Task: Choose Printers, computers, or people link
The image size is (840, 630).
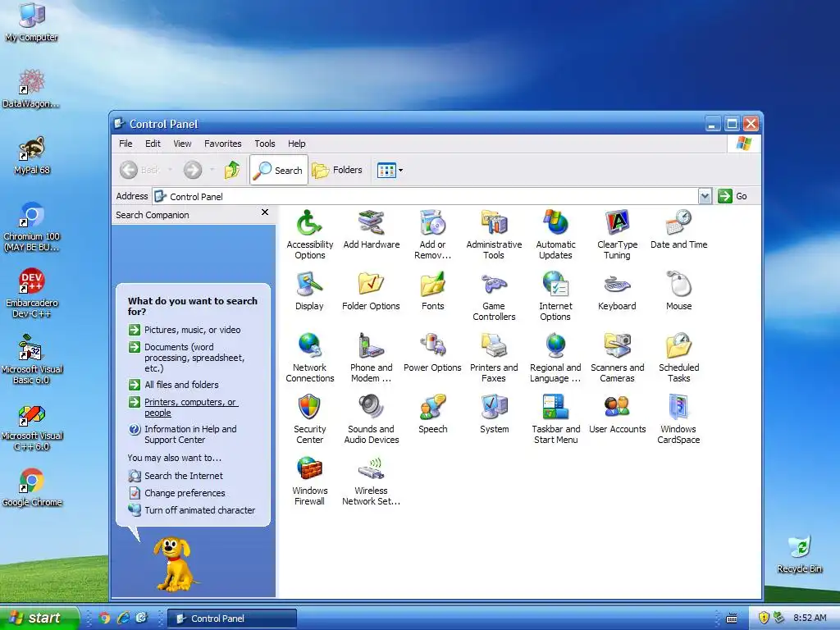Action: tap(183, 407)
